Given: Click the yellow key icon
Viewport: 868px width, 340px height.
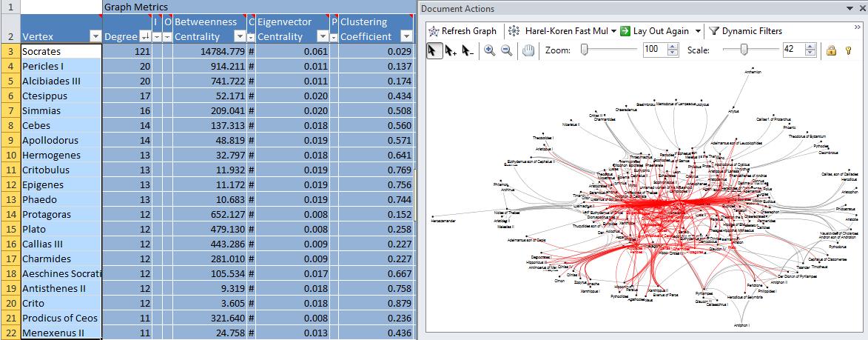Looking at the screenshot, I should click(x=848, y=50).
